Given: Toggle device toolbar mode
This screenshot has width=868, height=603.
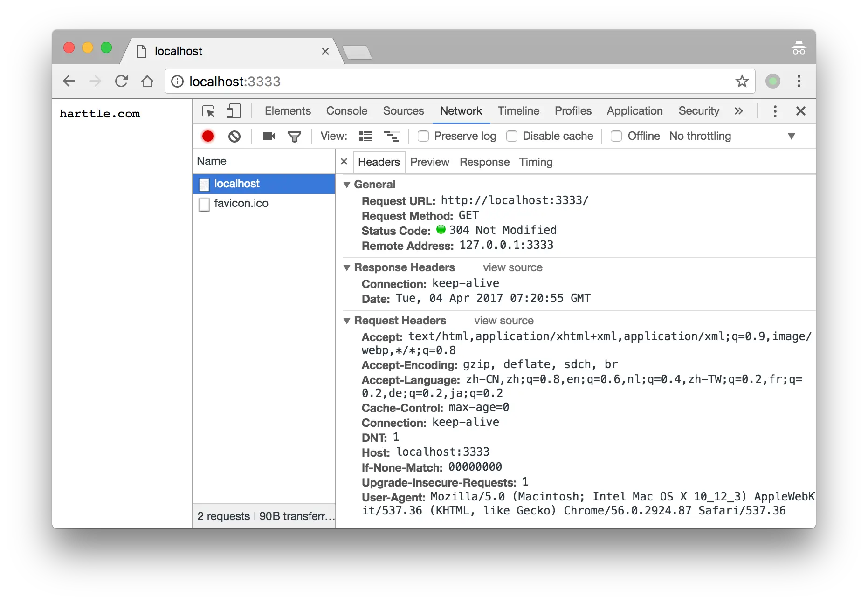Looking at the screenshot, I should click(233, 111).
